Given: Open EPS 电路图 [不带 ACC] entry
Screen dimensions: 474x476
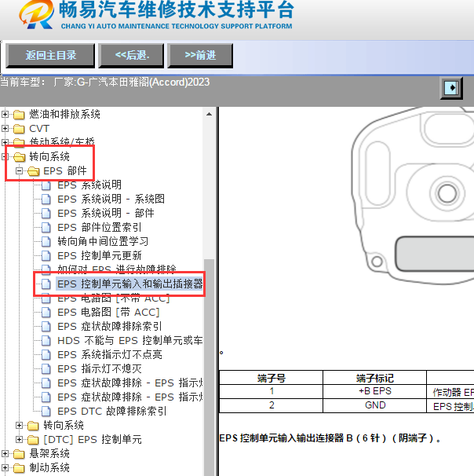Looking at the screenshot, I should (113, 298).
